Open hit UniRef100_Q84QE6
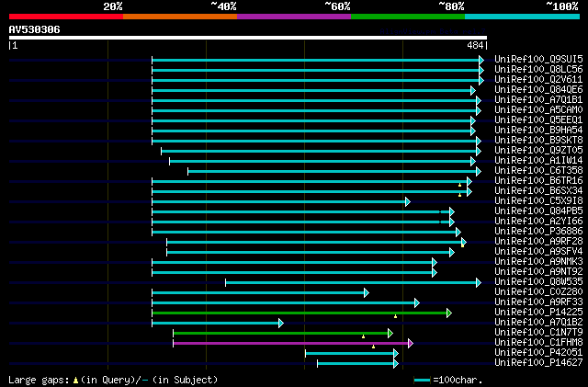 point(538,90)
